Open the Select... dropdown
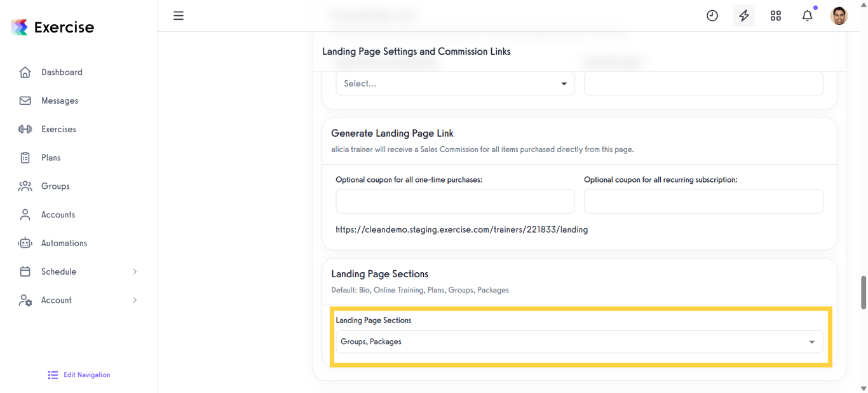This screenshot has height=393, width=868. (454, 83)
